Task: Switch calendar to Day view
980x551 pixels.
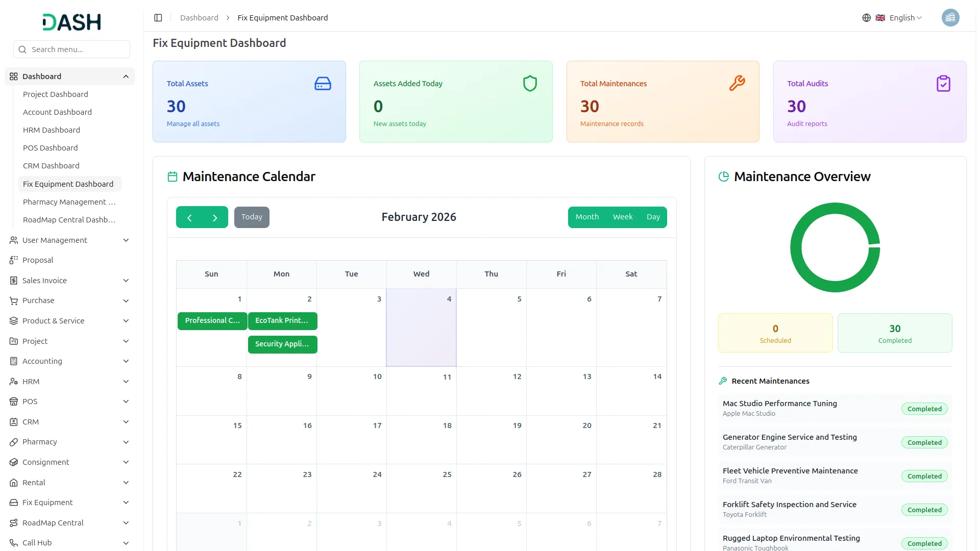Action: [x=653, y=217]
